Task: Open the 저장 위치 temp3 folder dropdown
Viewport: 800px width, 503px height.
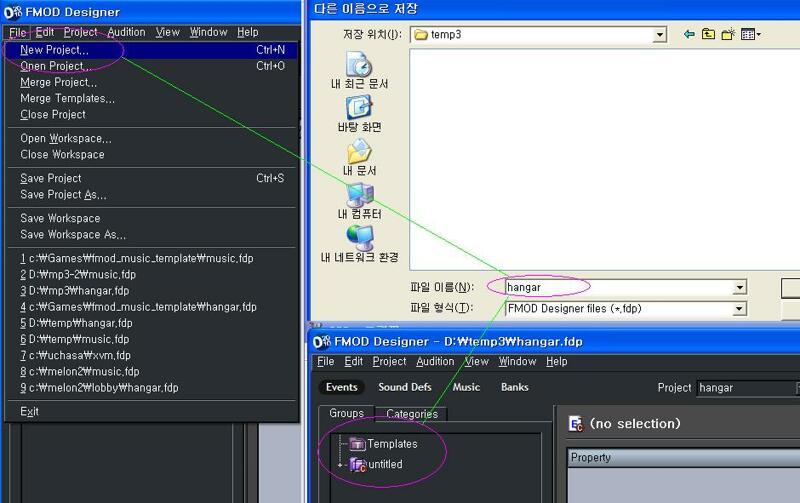Action: pos(660,35)
